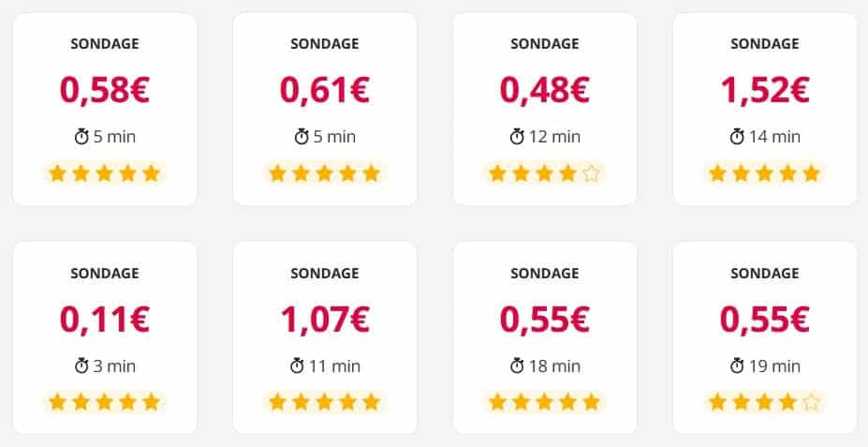Image resolution: width=868 pixels, height=447 pixels.
Task: Select the stopwatch icon beside 3 min
Action: coord(81,365)
